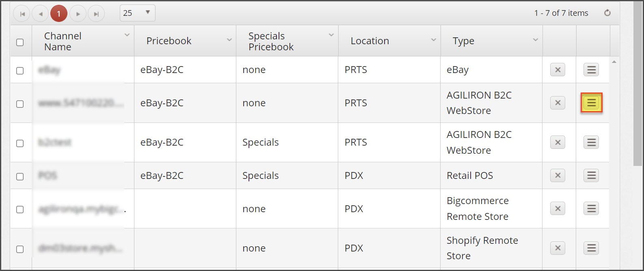Click the previous page arrow button
Viewport: 644px width, 271px height.
coord(40,14)
